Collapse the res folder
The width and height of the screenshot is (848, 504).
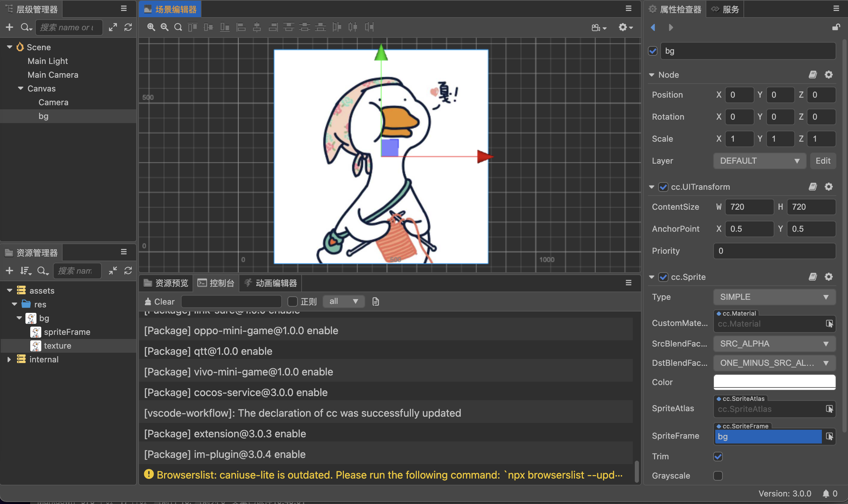(x=14, y=304)
